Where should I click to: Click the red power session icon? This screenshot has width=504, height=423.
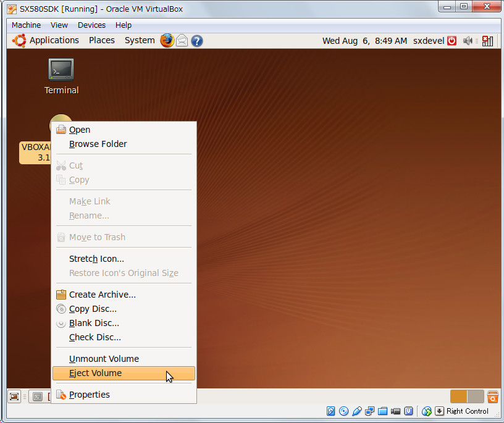(451, 41)
